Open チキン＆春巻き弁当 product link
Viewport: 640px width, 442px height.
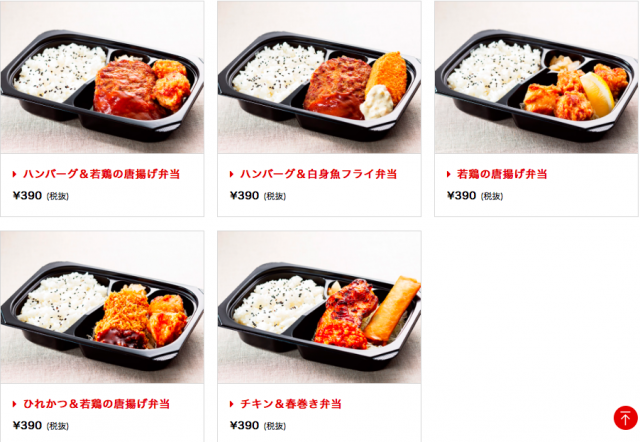pos(291,404)
